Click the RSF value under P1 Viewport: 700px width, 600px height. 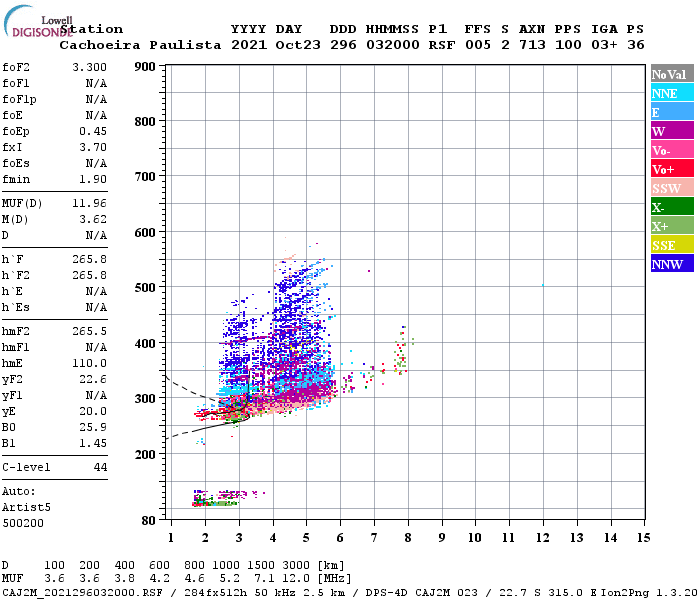click(x=442, y=45)
